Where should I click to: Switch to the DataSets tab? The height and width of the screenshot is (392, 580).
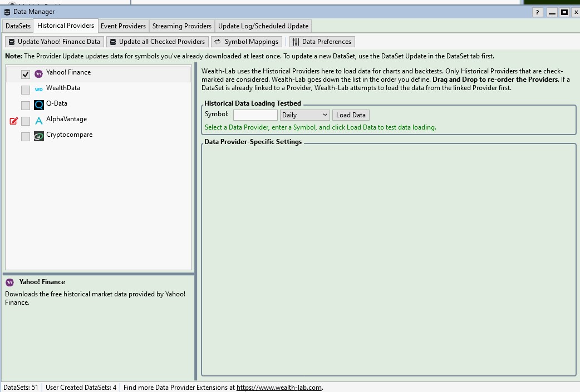pos(18,26)
